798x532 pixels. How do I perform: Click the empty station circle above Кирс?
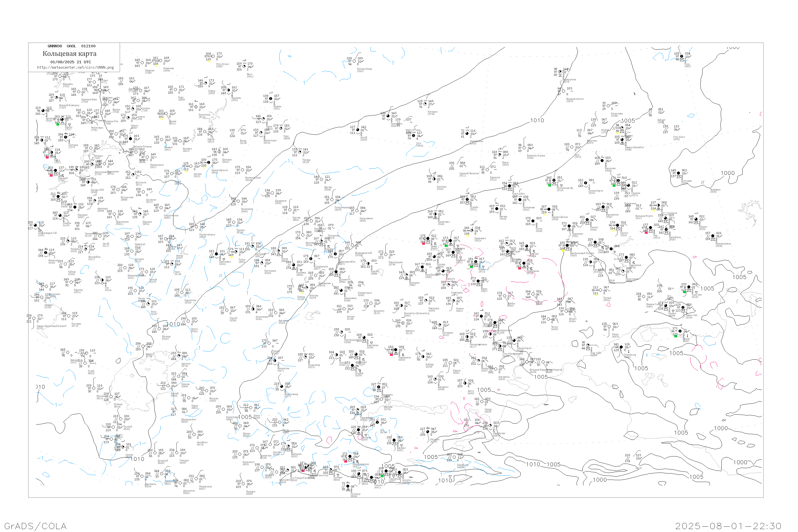click(176, 90)
